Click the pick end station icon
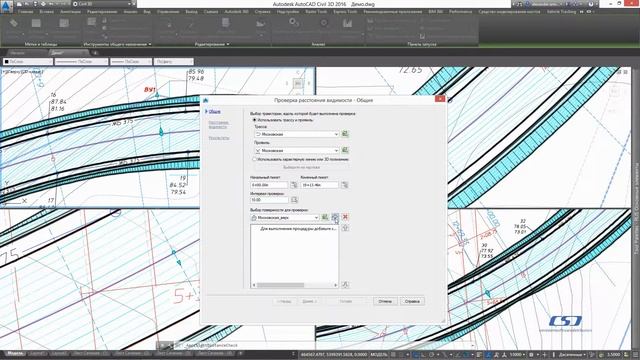640x360 pixels. (x=345, y=185)
